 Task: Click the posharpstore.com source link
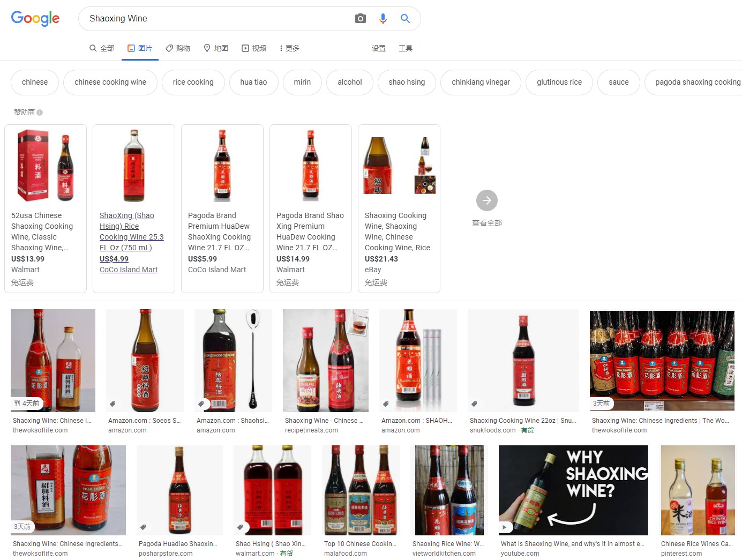click(x=166, y=554)
